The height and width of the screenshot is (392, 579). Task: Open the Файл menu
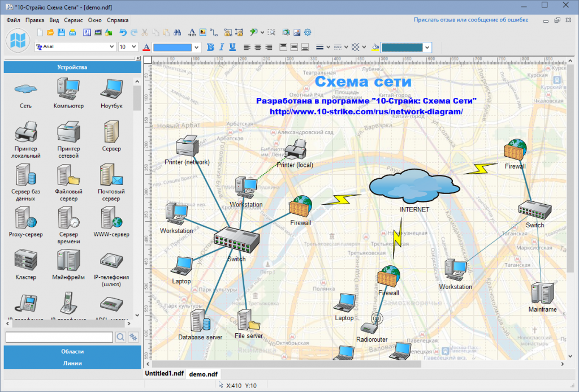click(14, 20)
